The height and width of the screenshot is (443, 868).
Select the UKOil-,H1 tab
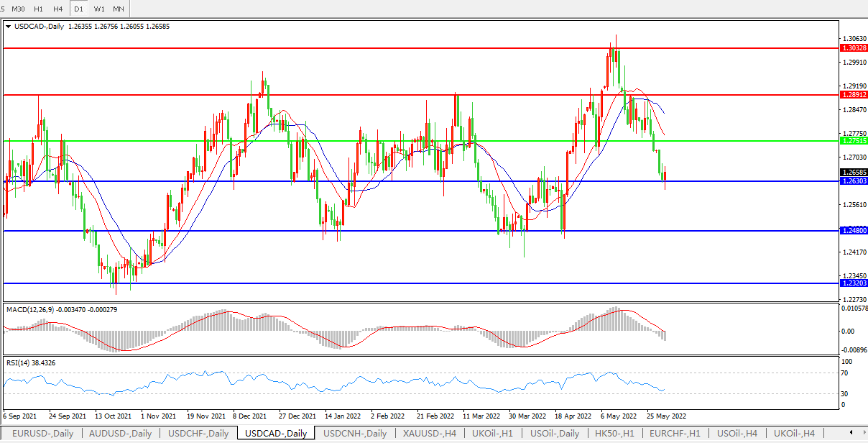tap(493, 433)
